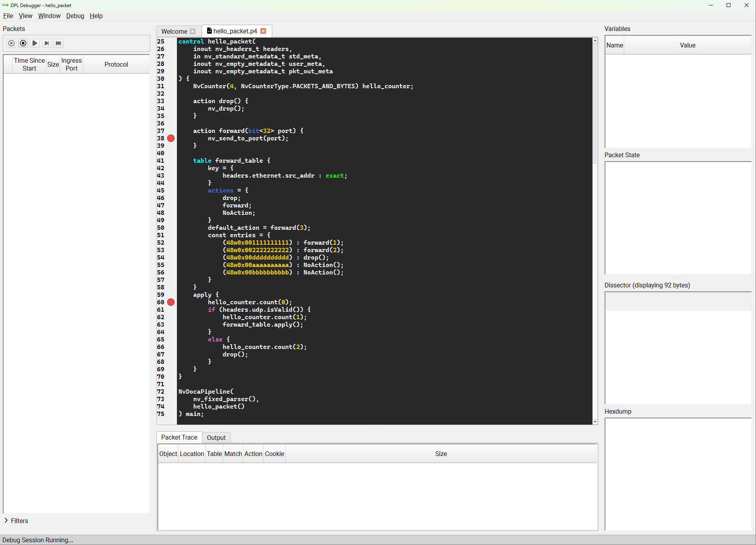Switch to the Welcome tab
This screenshot has height=545, width=756.
pyautogui.click(x=174, y=31)
